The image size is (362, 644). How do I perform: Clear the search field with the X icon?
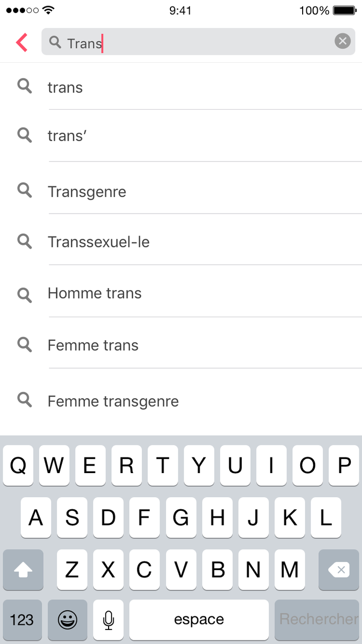point(342,41)
